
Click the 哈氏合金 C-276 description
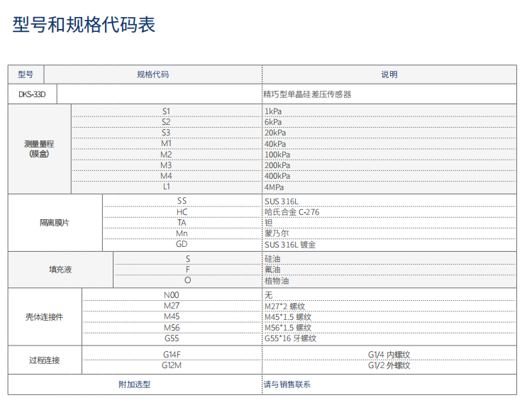292,211
